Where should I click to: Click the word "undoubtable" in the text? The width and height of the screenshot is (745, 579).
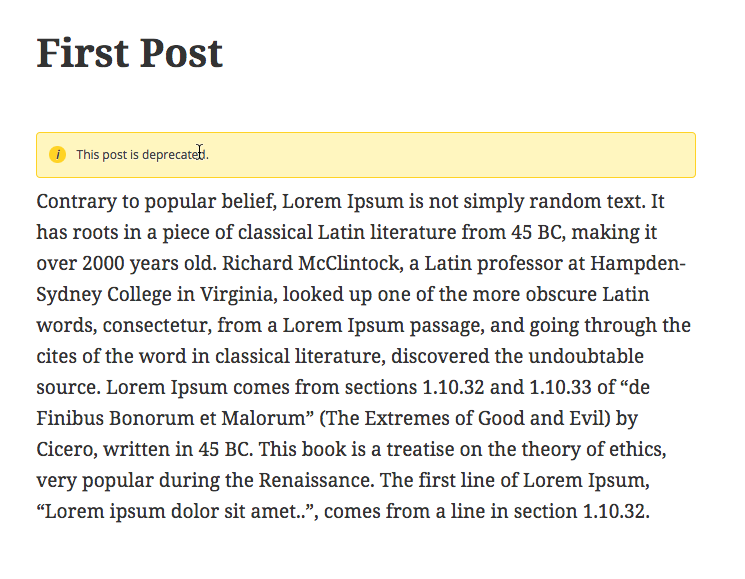[586, 356]
